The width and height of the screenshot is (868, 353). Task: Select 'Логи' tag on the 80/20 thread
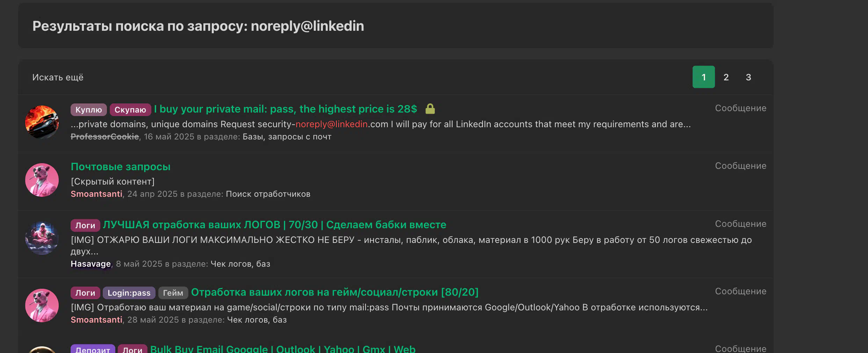[x=85, y=293]
